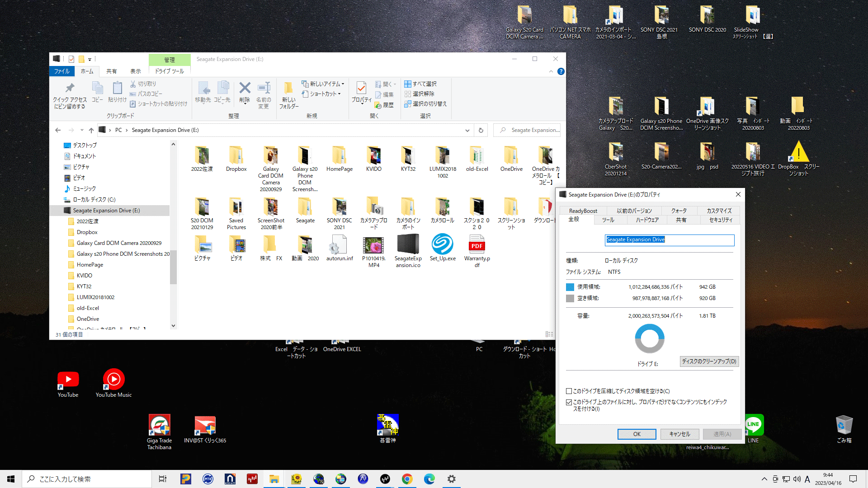Click the Seagate Expansion search box
The image size is (868, 488).
click(527, 130)
